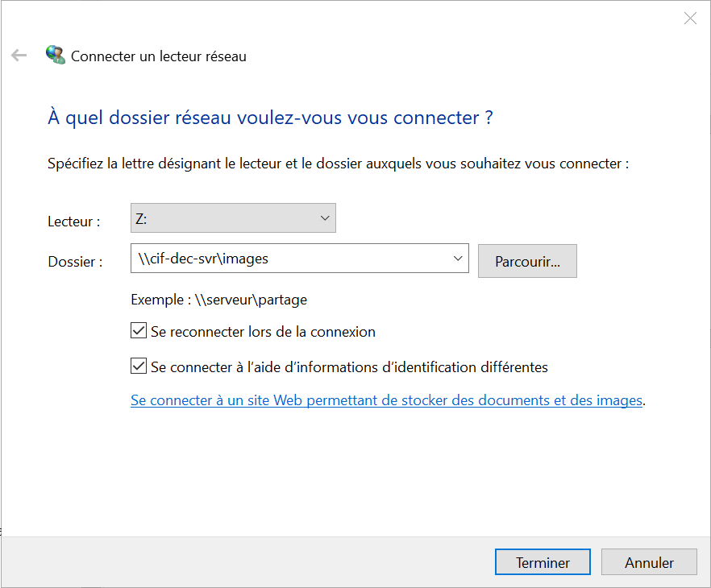Open the Lecteur drive letter chevron
The width and height of the screenshot is (711, 588).
(x=325, y=218)
